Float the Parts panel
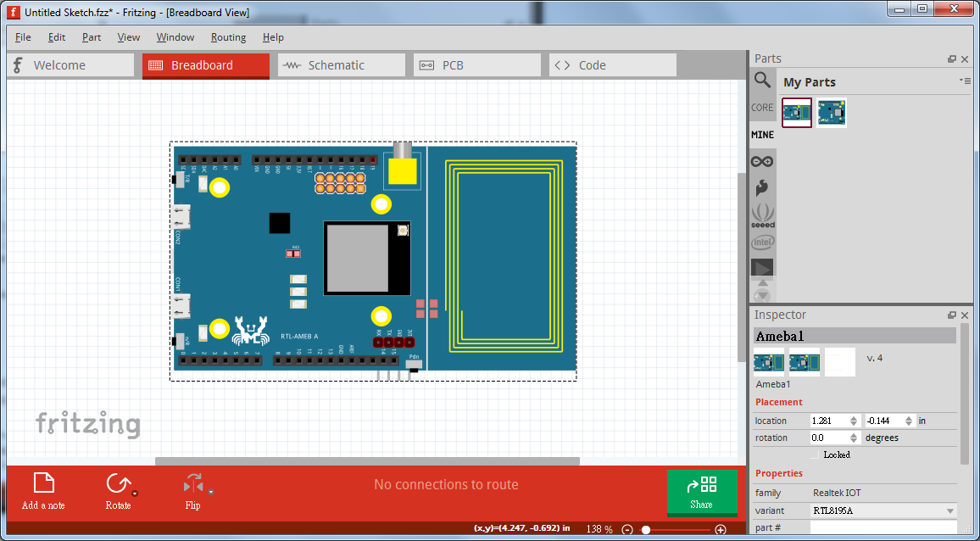The image size is (980, 541). click(x=952, y=59)
